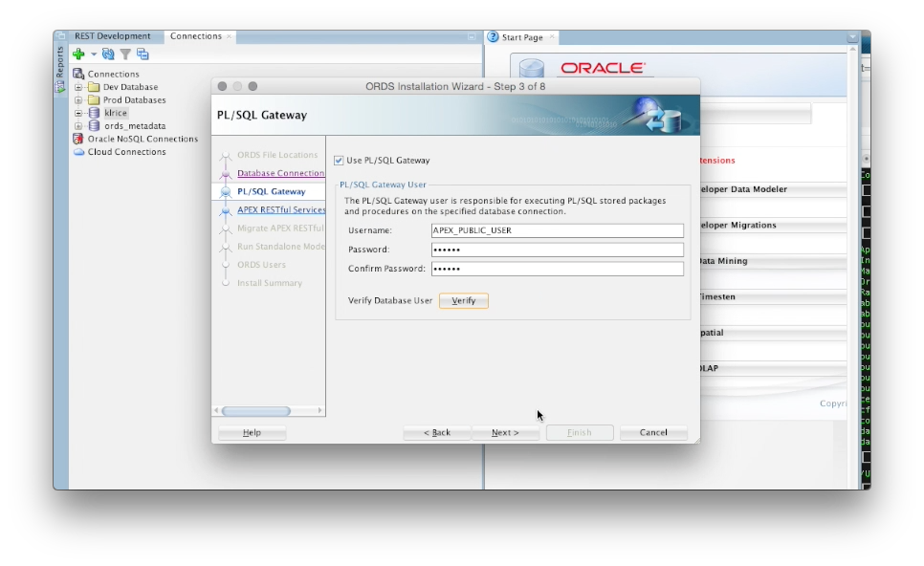924x566 pixels.
Task: Uncheck the Use PL/SQL Gateway checkbox
Action: click(x=339, y=161)
